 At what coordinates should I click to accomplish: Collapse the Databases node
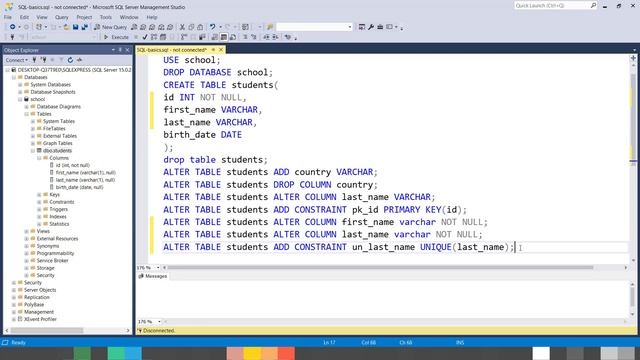14,77
